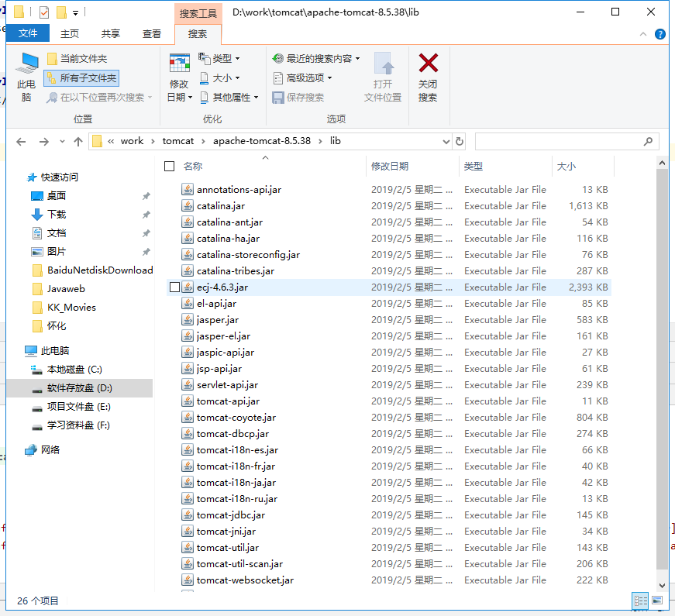This screenshot has height=616, width=675.
Task: Open 快速访问 in navigation pane
Action: 60,177
